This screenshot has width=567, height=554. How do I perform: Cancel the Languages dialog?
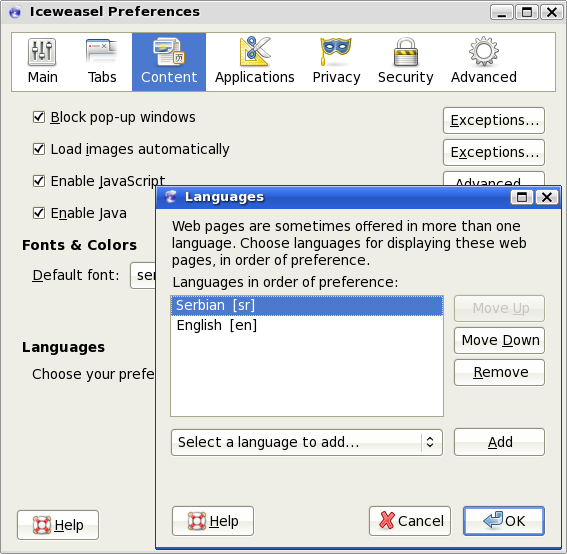click(410, 521)
